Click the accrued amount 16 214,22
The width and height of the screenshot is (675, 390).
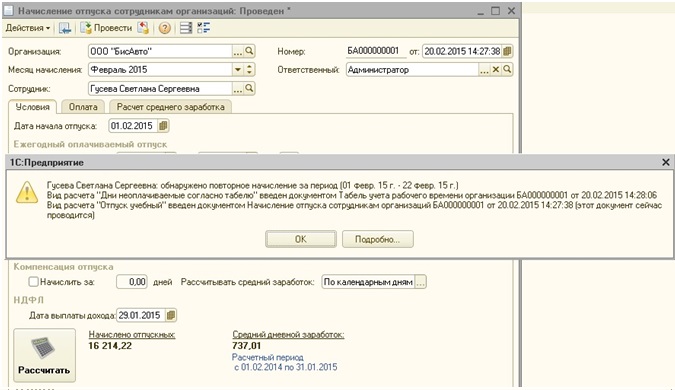point(110,346)
